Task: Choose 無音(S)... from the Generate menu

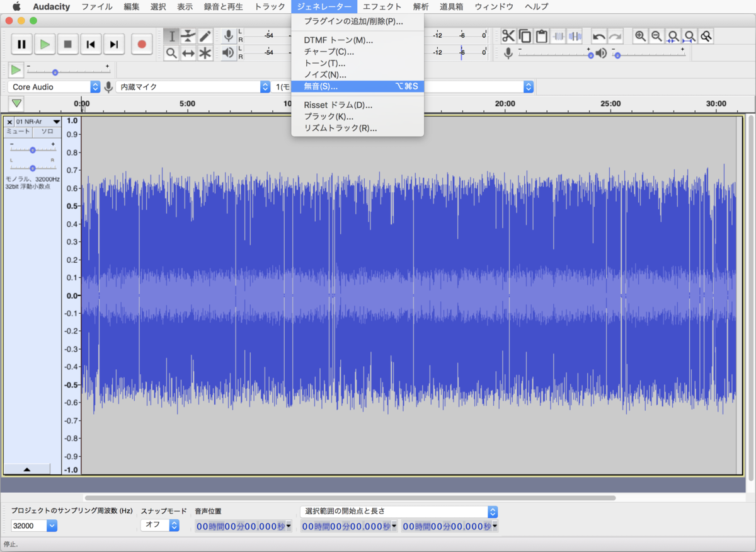Action: pyautogui.click(x=358, y=86)
